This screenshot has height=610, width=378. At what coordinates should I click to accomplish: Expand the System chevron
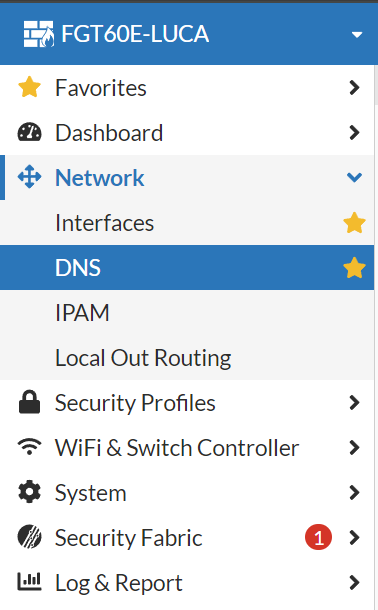pyautogui.click(x=354, y=493)
